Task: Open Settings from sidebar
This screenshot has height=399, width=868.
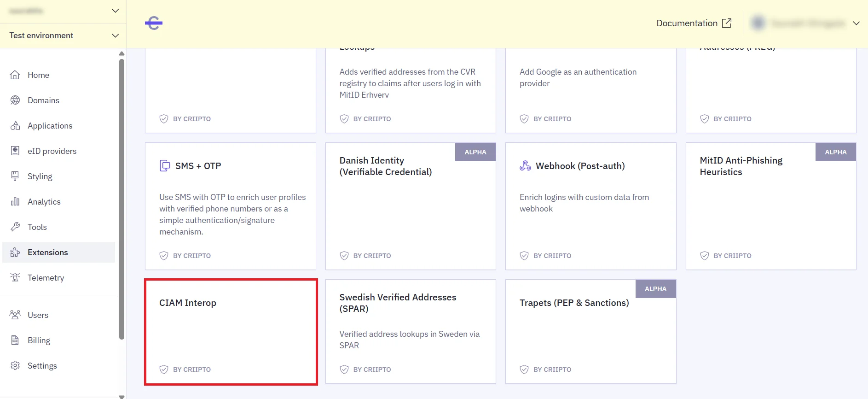Action: (x=59, y=366)
